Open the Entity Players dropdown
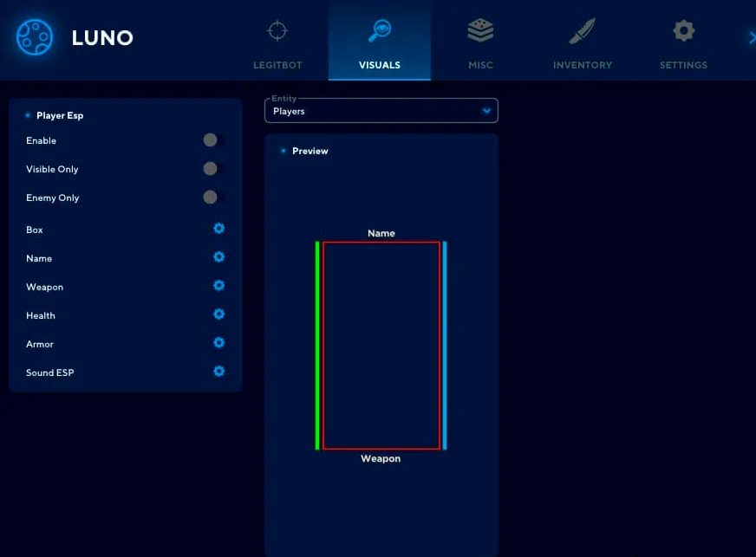 point(381,111)
